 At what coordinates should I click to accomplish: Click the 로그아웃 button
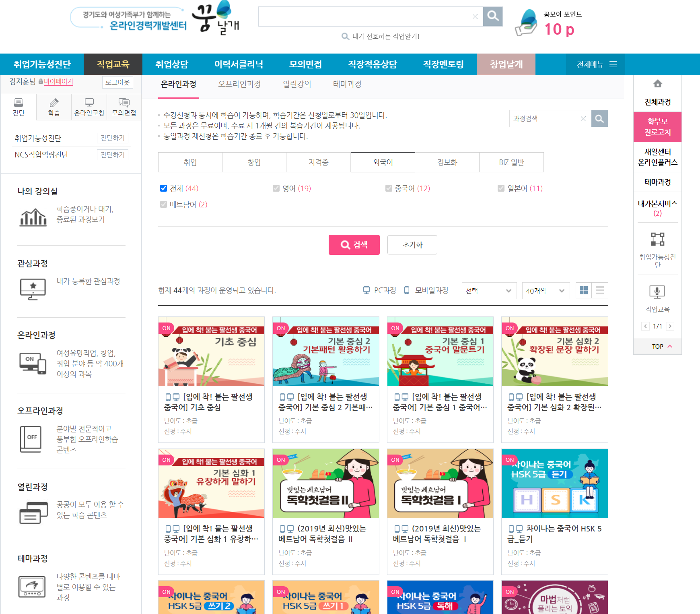[x=117, y=82]
